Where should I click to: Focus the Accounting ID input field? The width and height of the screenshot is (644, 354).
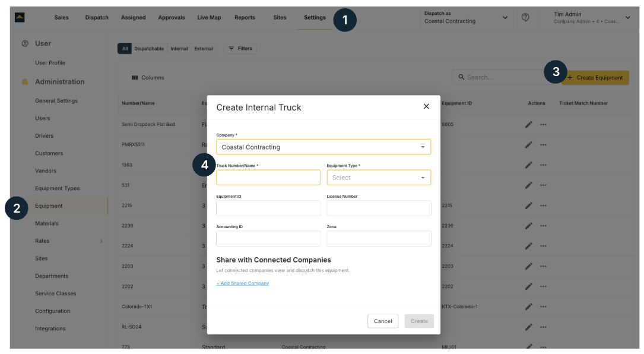coord(268,238)
